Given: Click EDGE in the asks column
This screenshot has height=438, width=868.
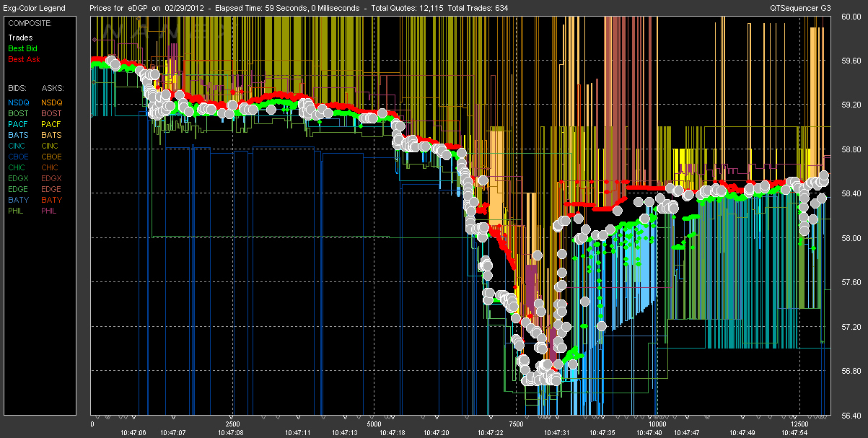Looking at the screenshot, I should 52,189.
